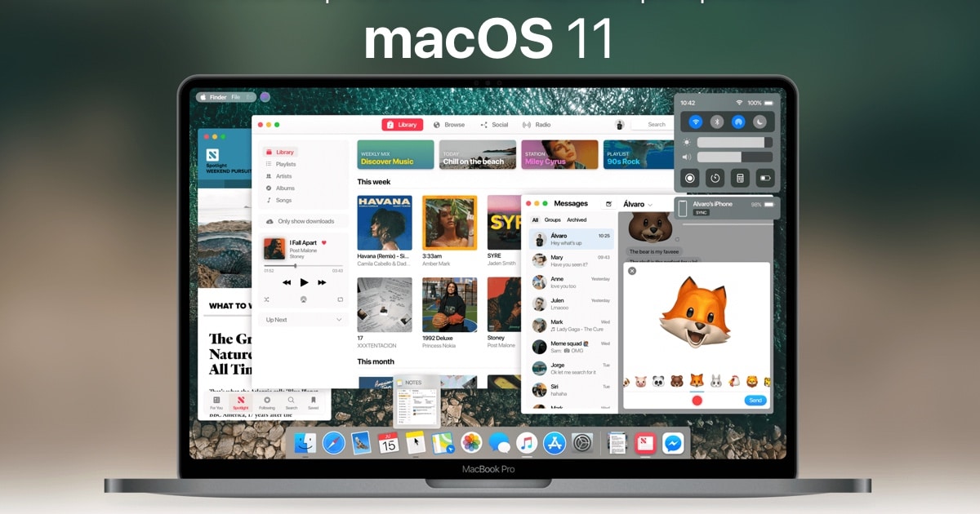The height and width of the screenshot is (514, 980).
Task: Select the fox Animoji in the picker
Action: pos(697,381)
